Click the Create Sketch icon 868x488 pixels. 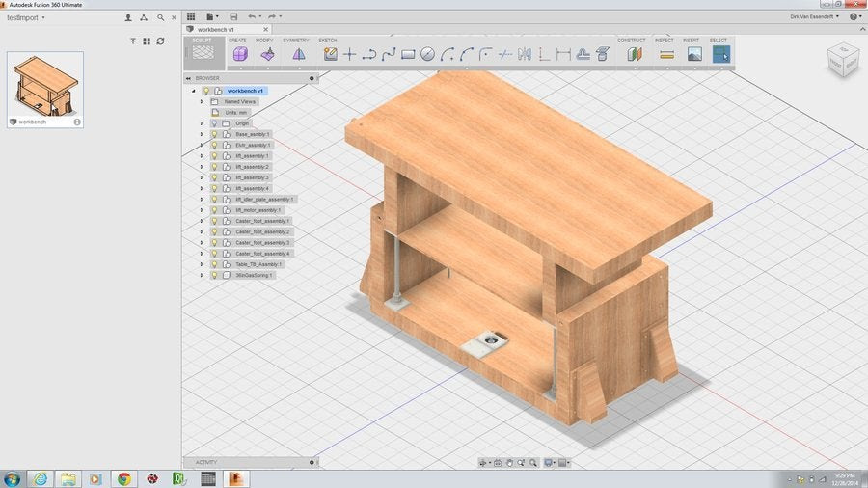[x=331, y=54]
